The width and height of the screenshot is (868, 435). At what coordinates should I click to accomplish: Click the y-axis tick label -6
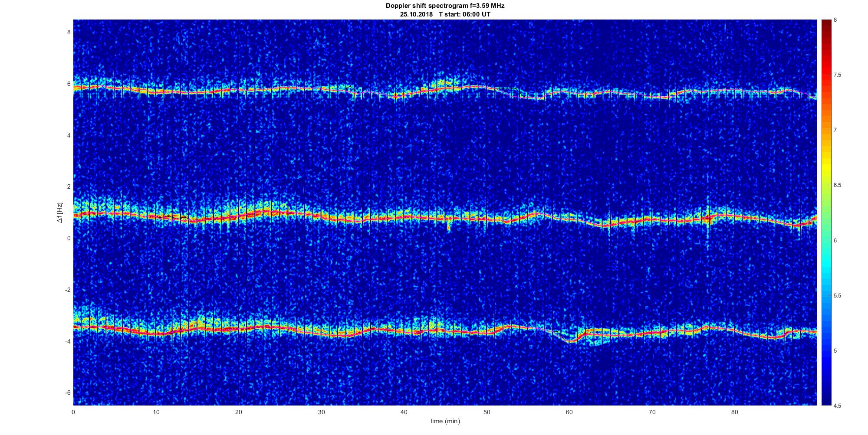pos(67,392)
